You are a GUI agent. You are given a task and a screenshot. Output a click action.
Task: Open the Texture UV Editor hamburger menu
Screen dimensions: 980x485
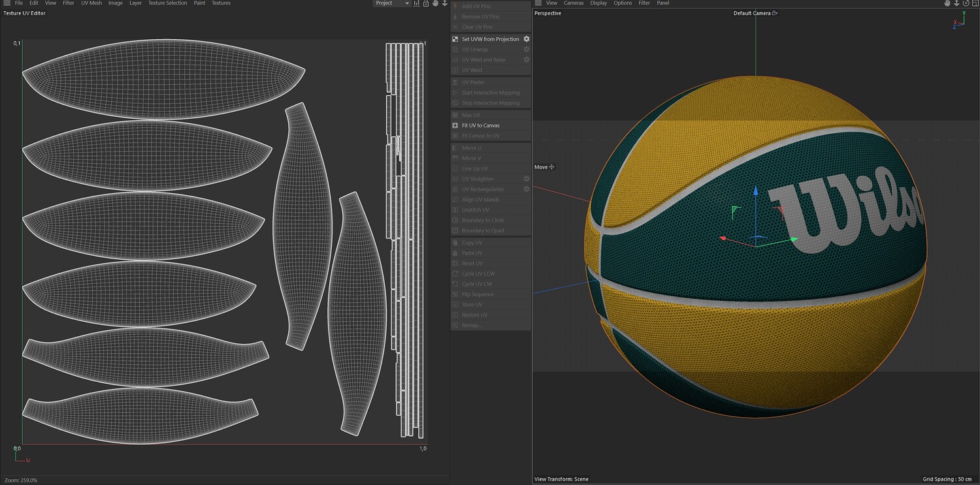coord(7,3)
